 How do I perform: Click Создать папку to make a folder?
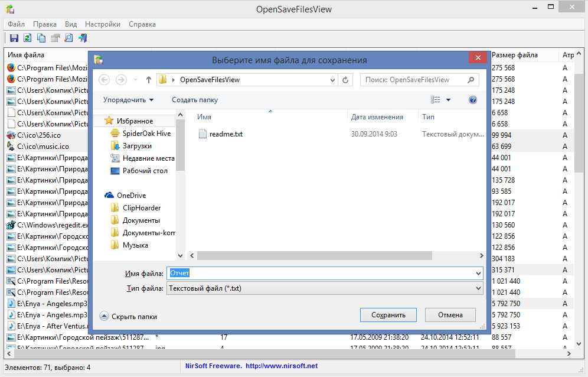(x=195, y=100)
